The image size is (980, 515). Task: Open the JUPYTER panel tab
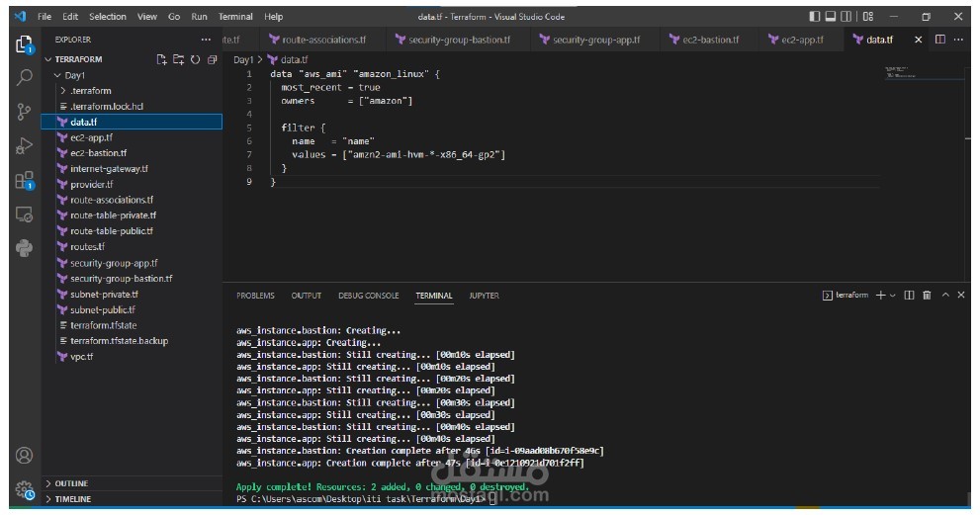point(485,296)
